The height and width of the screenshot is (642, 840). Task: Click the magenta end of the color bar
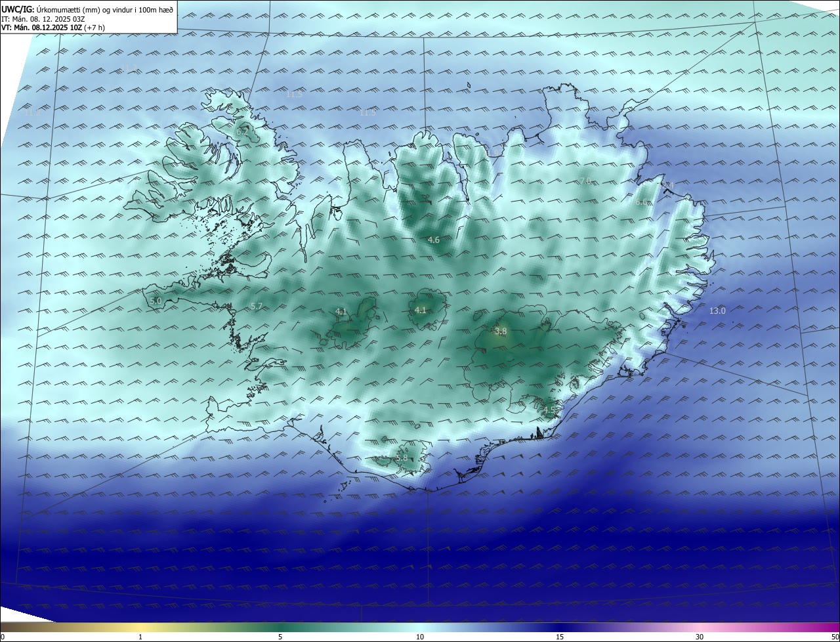tap(832, 627)
